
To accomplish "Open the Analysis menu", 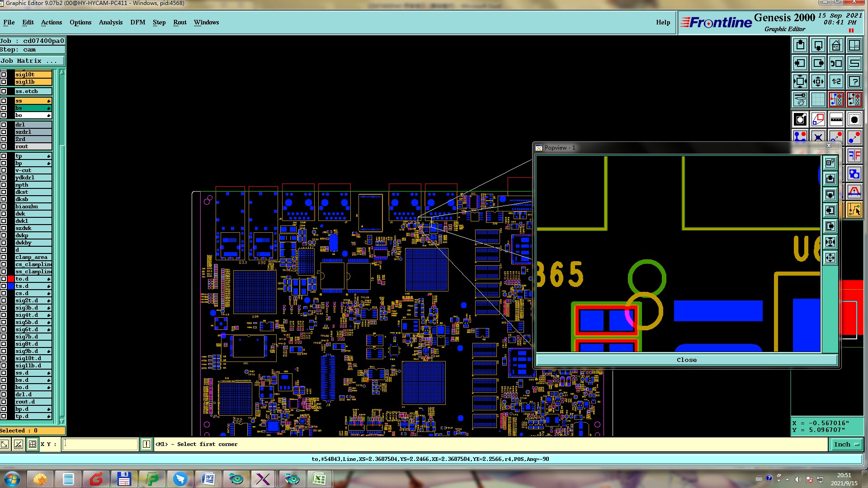I will (x=110, y=22).
